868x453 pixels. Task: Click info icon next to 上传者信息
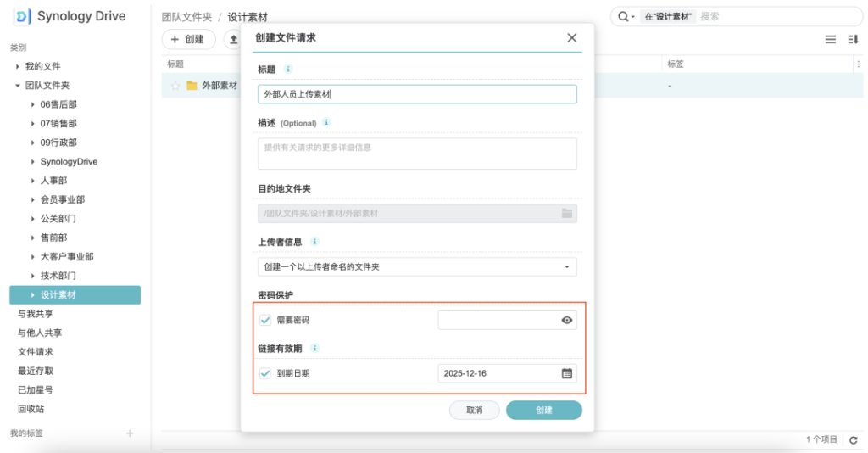(x=315, y=242)
